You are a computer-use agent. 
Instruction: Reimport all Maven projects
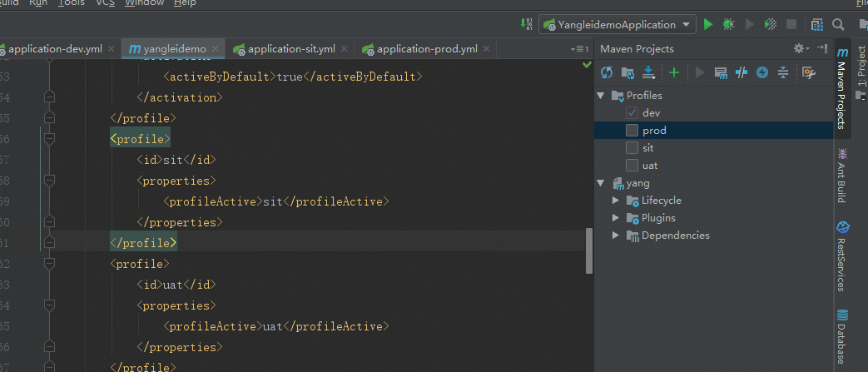tap(607, 73)
